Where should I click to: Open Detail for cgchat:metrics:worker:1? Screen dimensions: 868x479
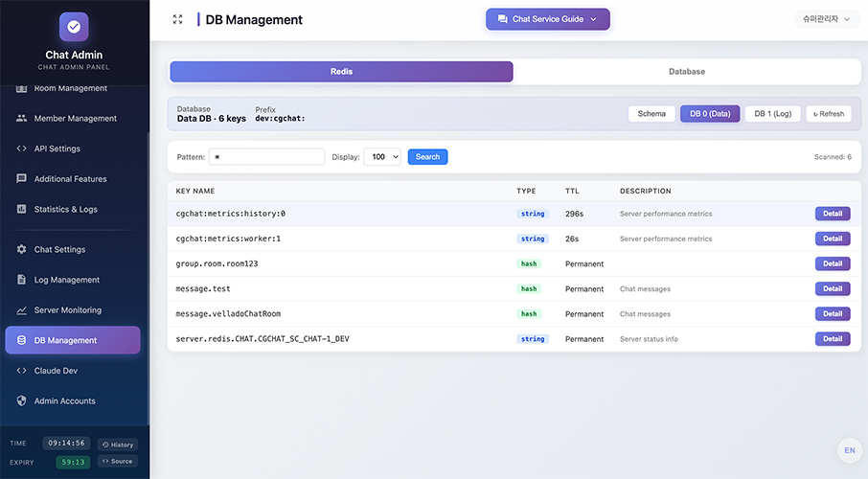point(832,239)
